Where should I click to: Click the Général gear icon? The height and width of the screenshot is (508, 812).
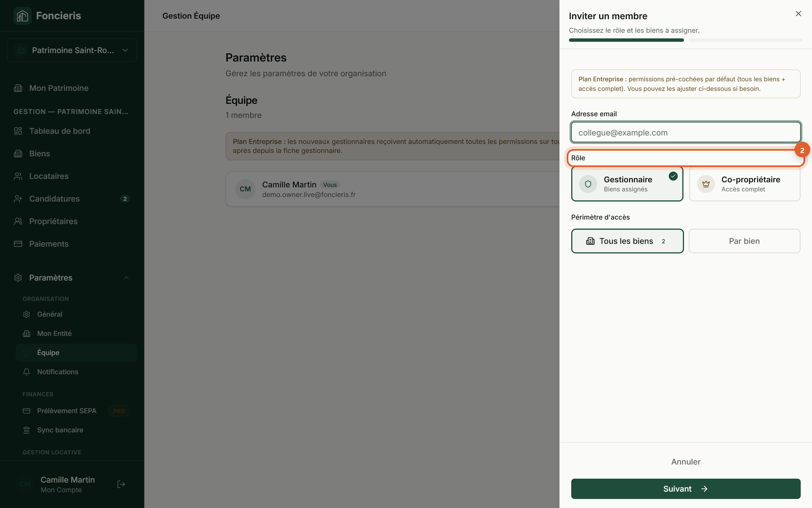pos(27,314)
